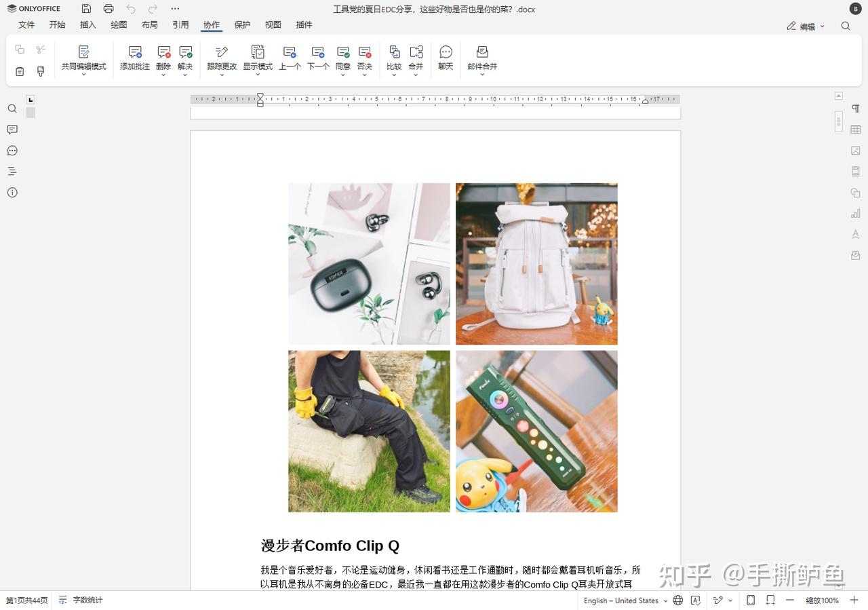Select the green flashlight photo in the document
This screenshot has height=610, width=868.
pyautogui.click(x=536, y=431)
